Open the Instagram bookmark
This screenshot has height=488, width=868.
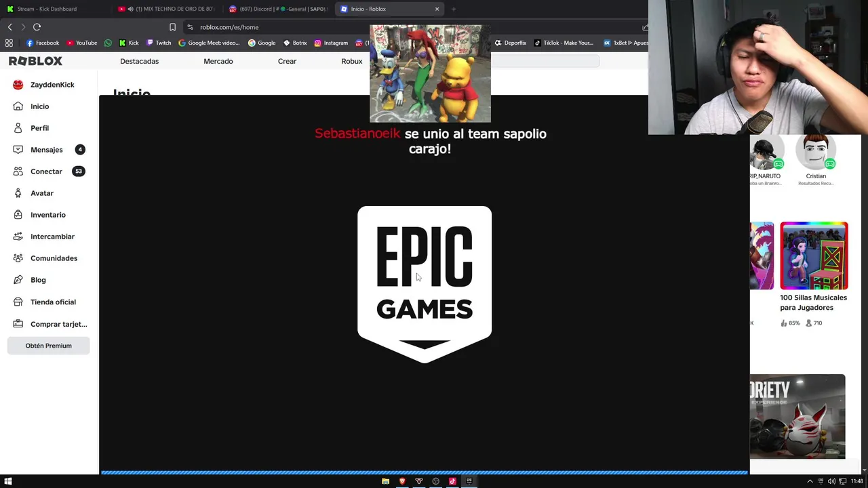[x=331, y=43]
